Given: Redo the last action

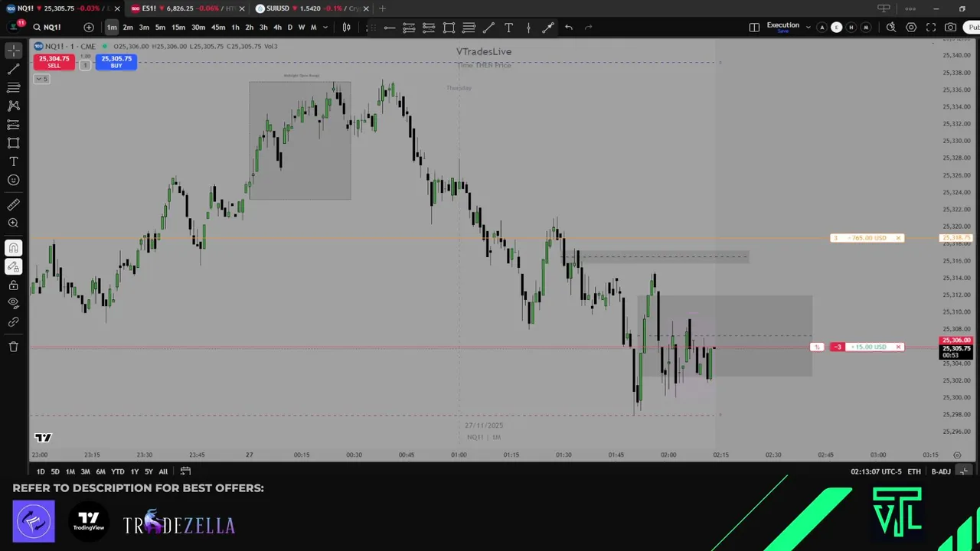Looking at the screenshot, I should pyautogui.click(x=589, y=28).
